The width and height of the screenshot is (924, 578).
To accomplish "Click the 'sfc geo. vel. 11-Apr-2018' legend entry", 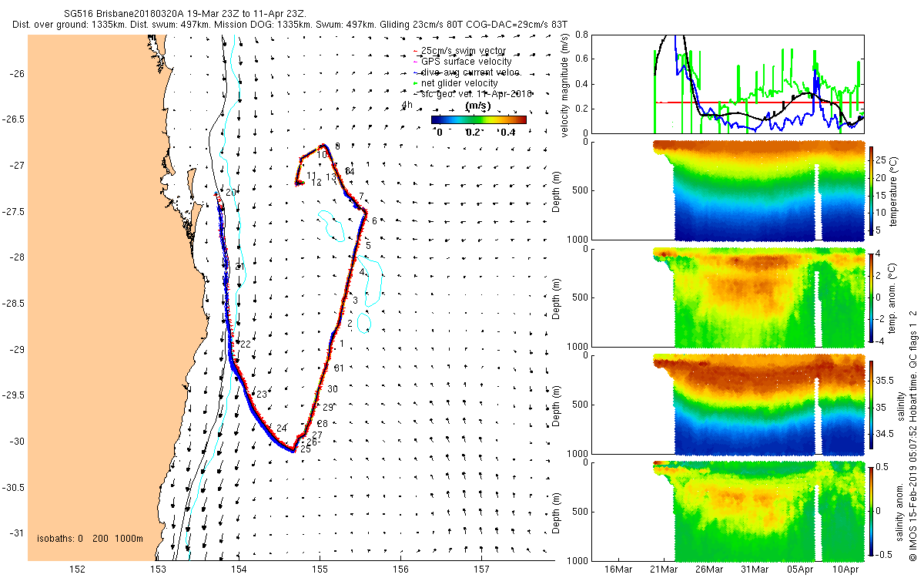I will (x=477, y=93).
